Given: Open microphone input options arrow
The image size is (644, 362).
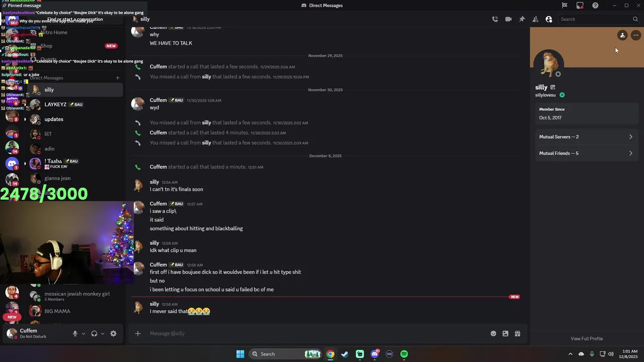Looking at the screenshot, I should click(x=84, y=333).
